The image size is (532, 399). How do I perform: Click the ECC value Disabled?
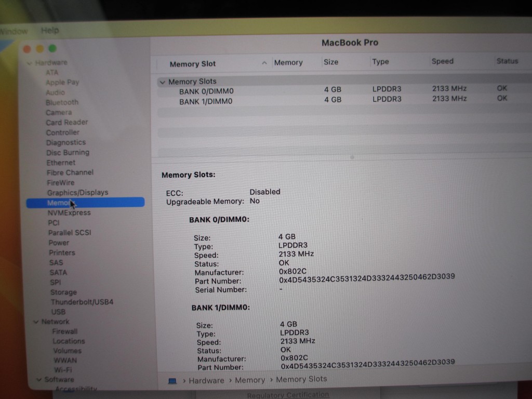265,192
